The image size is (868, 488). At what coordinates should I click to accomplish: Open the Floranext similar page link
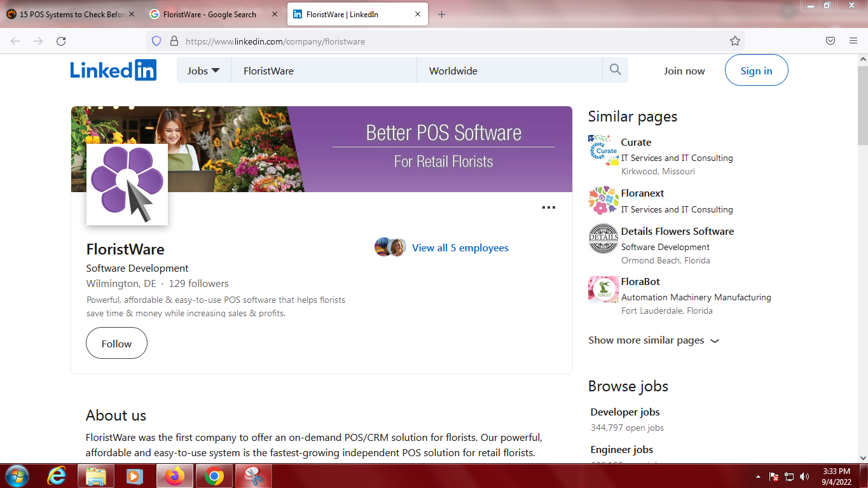(x=642, y=193)
